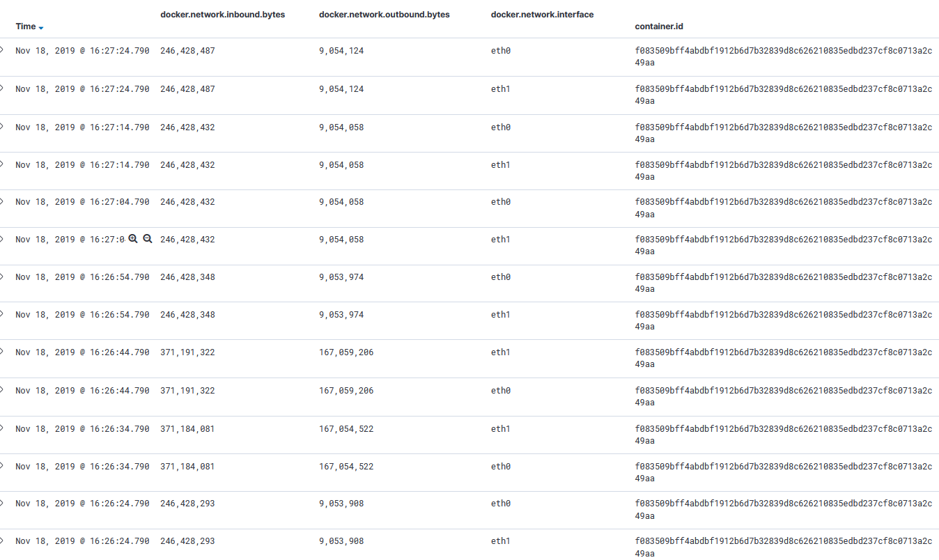Expand the 16:27:04.790 eth0 document details
Image resolution: width=939 pixels, height=560 pixels.
[3, 201]
